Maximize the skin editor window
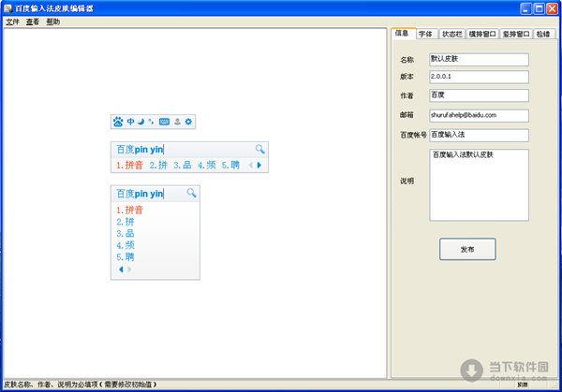562x392 pixels. tap(540, 8)
